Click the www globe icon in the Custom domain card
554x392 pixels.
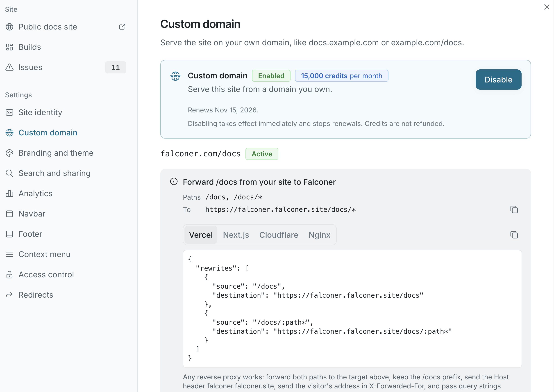175,76
